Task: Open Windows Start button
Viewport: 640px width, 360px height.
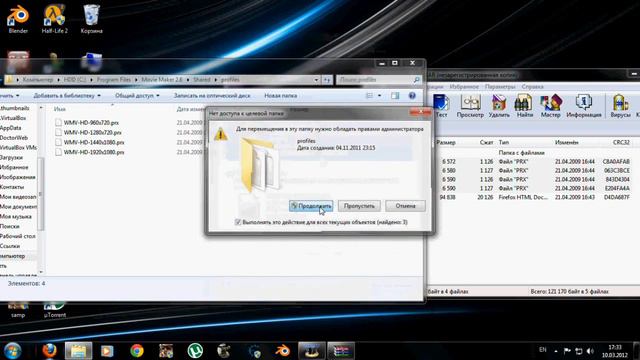Action: 12,351
